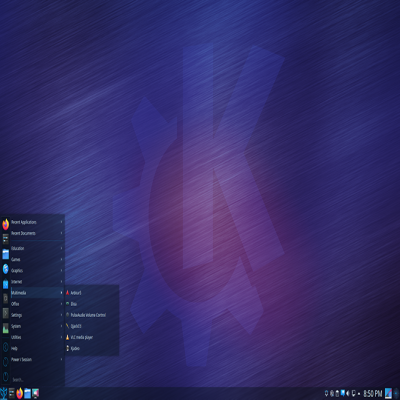This screenshot has width=400, height=400.
Task: Select the Office menu category
Action: coord(37,304)
